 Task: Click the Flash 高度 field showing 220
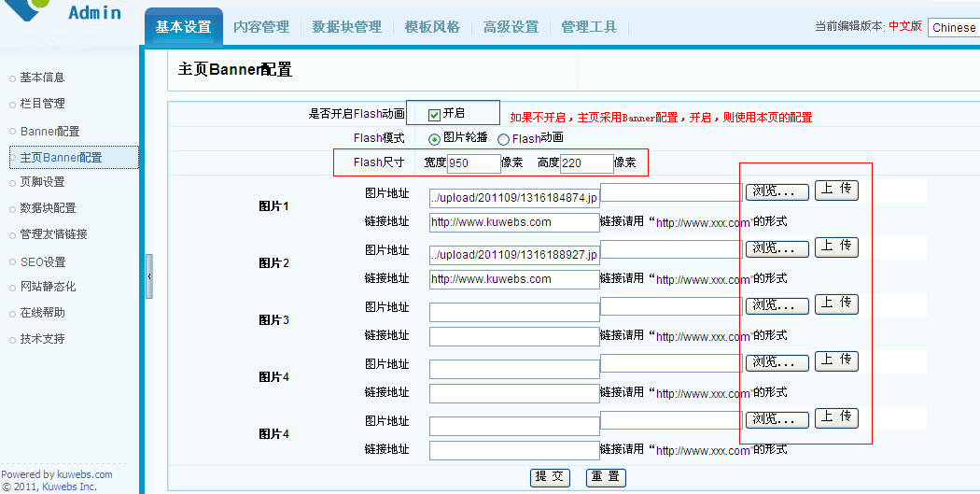586,163
